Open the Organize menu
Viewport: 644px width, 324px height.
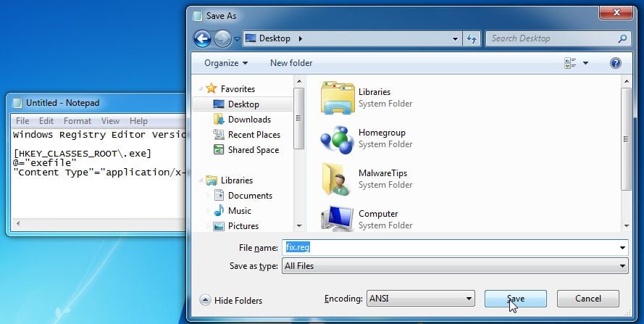point(226,63)
